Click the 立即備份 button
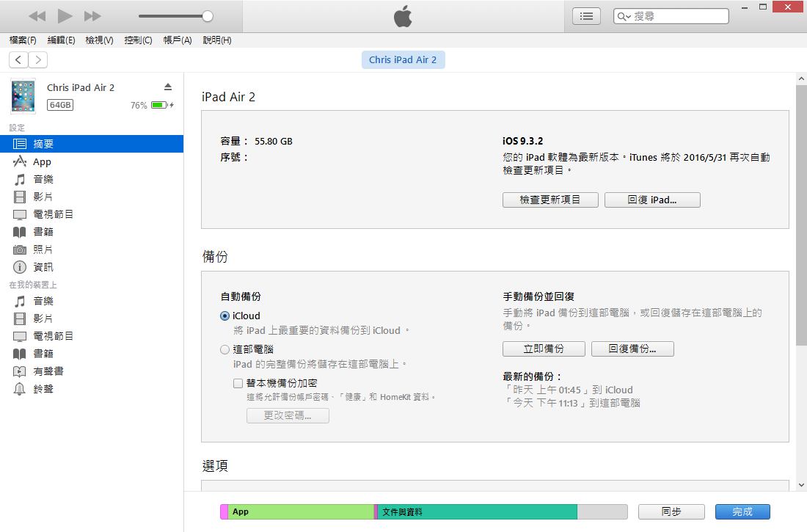Image resolution: width=807 pixels, height=532 pixels. coord(544,349)
